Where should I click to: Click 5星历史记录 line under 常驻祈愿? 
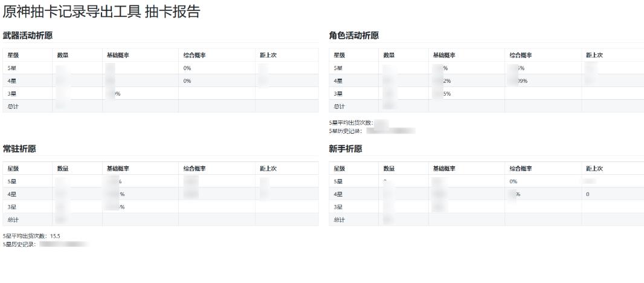click(x=45, y=244)
